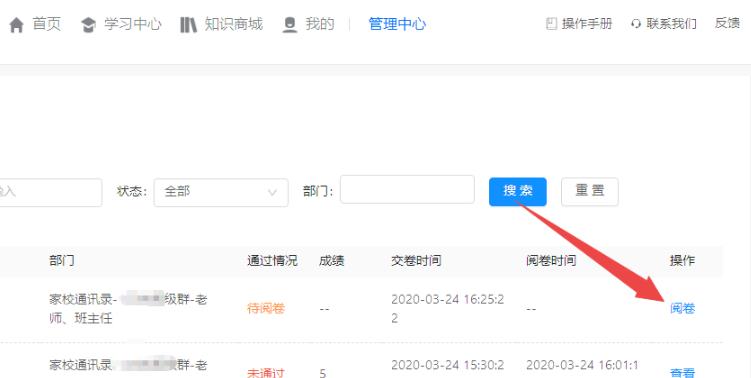
Task: Click the blue 搜索 button
Action: [x=518, y=192]
